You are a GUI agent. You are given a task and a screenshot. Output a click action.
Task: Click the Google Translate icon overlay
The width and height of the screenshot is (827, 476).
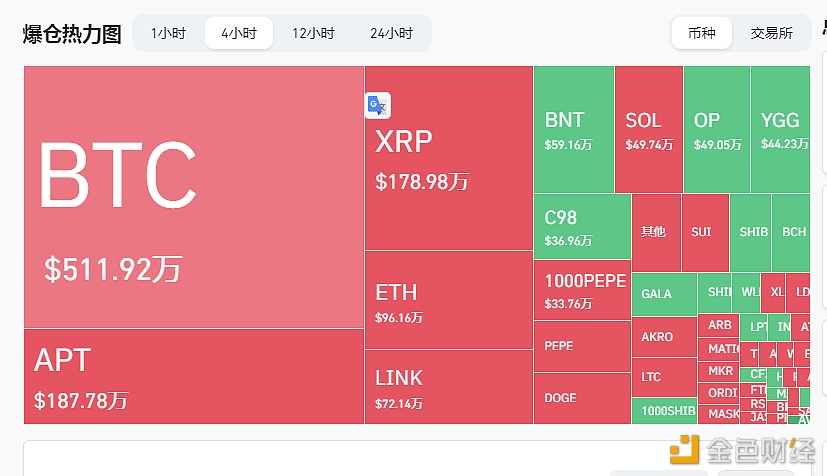tap(378, 105)
